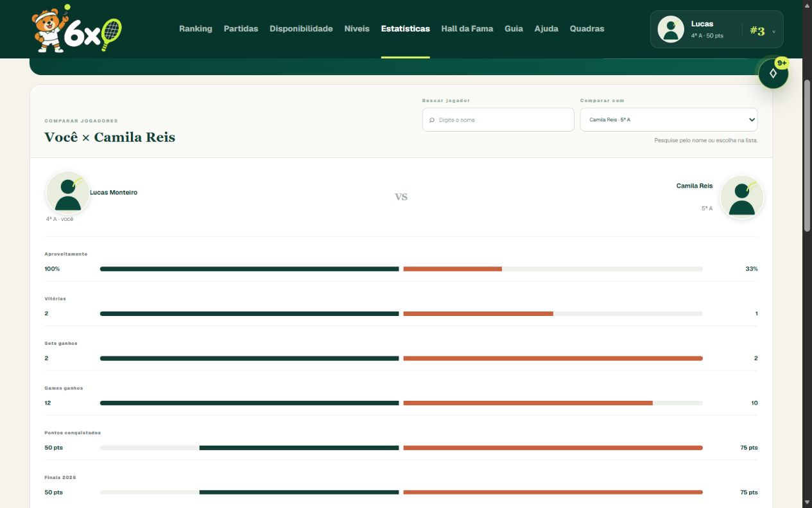Click the 6x bear mascot logo
The height and width of the screenshot is (508, 812).
(76, 29)
